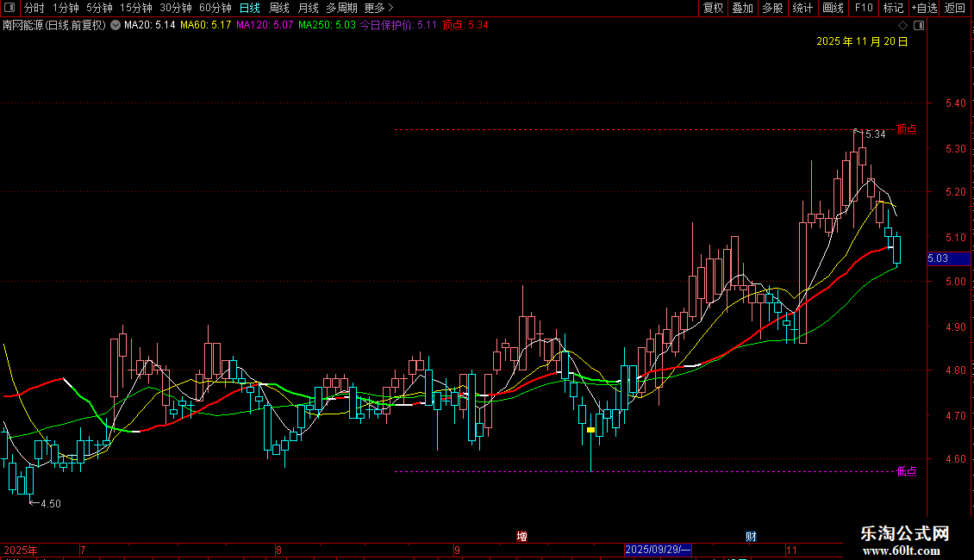Add stock via +自选 button
The height and width of the screenshot is (560, 974).
point(924,8)
